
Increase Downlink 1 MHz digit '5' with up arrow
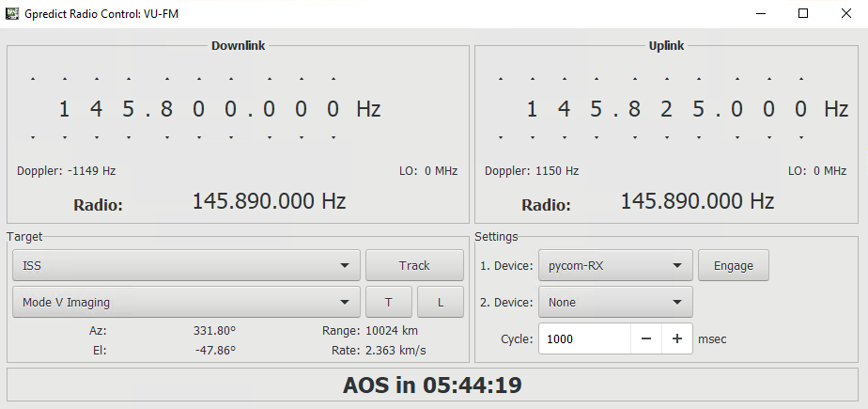tap(129, 79)
